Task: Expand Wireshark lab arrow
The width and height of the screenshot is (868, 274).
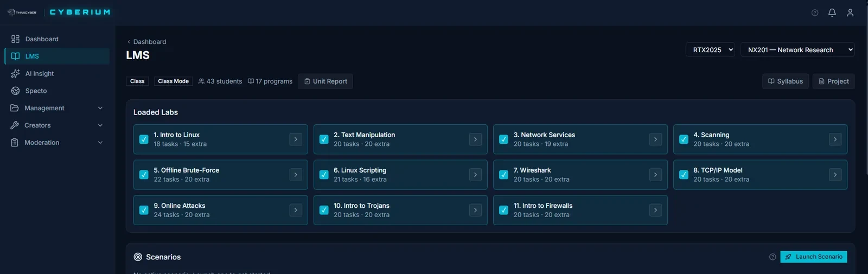Action: point(655,175)
